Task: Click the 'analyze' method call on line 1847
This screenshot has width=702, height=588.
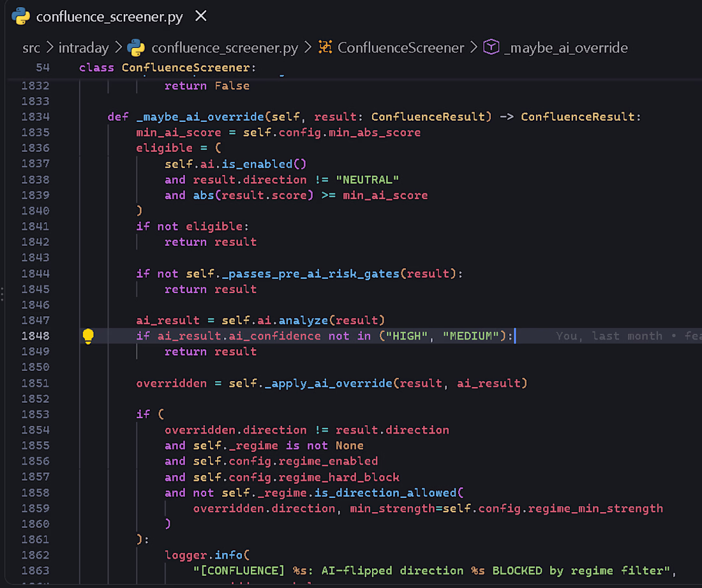Action: click(304, 320)
